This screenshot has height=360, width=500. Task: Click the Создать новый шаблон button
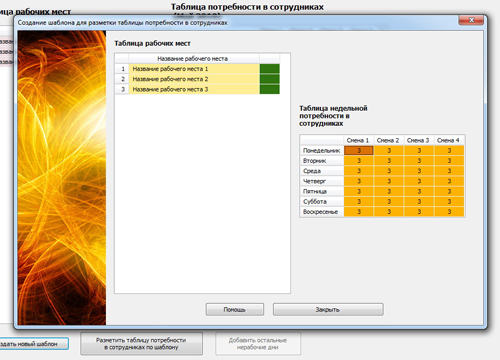[x=33, y=344]
